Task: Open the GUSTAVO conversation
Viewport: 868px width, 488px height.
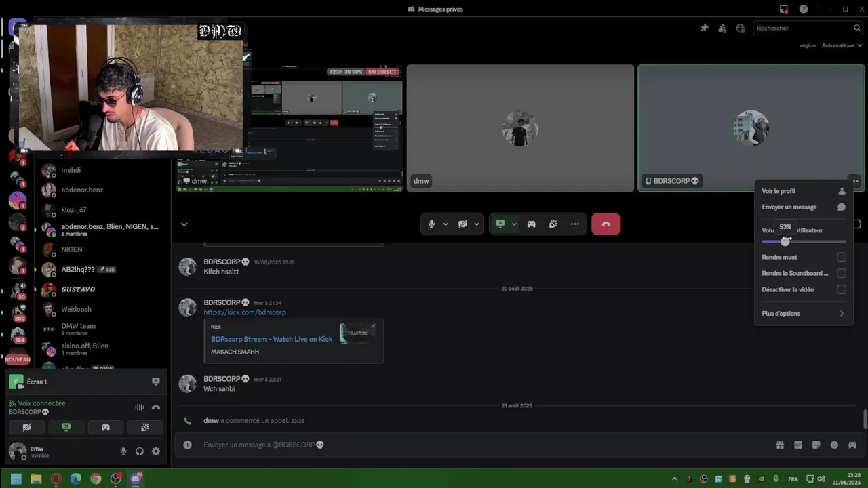Action: coord(102,289)
